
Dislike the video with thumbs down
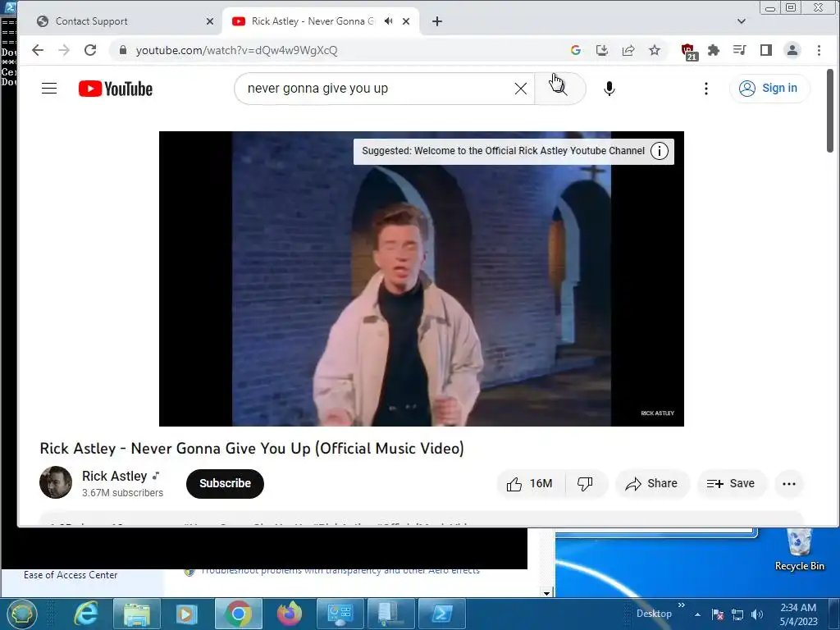(585, 484)
